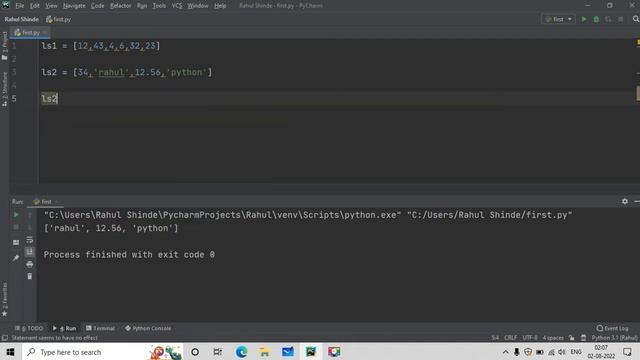Open the Navigate menu

point(74,6)
